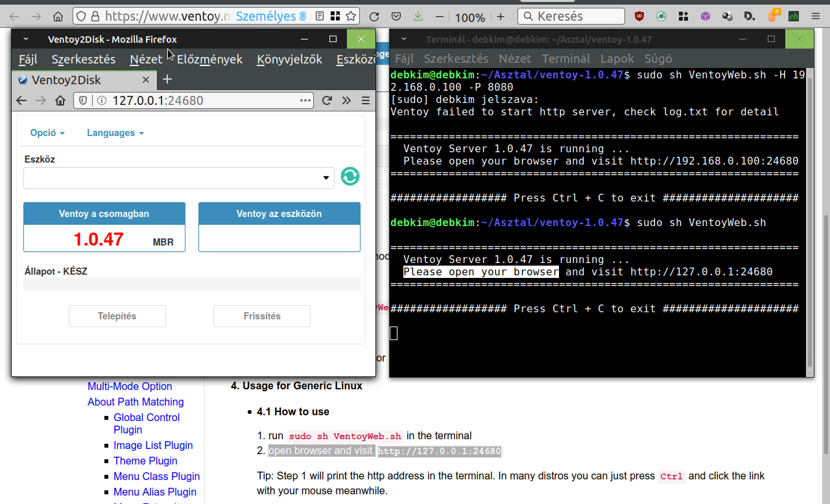Viewport: 830px width, 504px height.
Task: Click the 127.0.0.1:24680 address bar
Action: pos(195,100)
